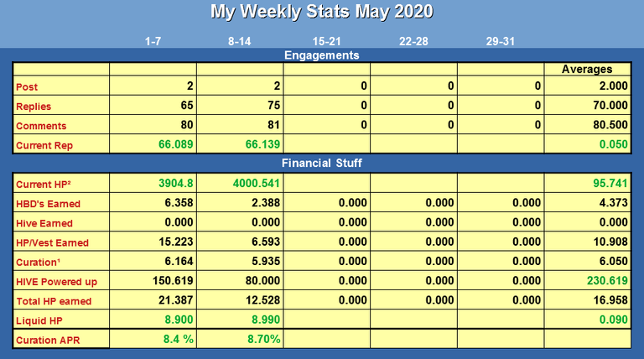Select the "HIVE Powered up" row label
The image size is (644, 359).
click(56, 282)
